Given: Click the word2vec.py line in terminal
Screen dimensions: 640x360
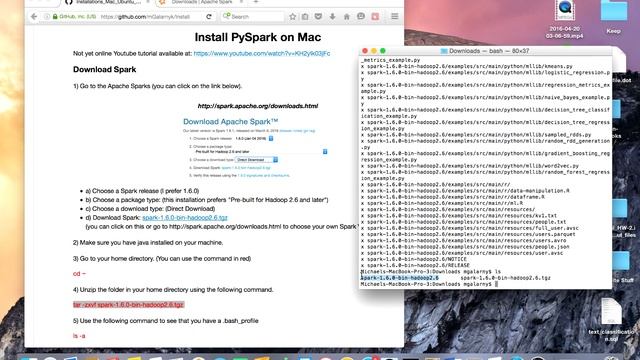Looking at the screenshot, I should (470, 166).
